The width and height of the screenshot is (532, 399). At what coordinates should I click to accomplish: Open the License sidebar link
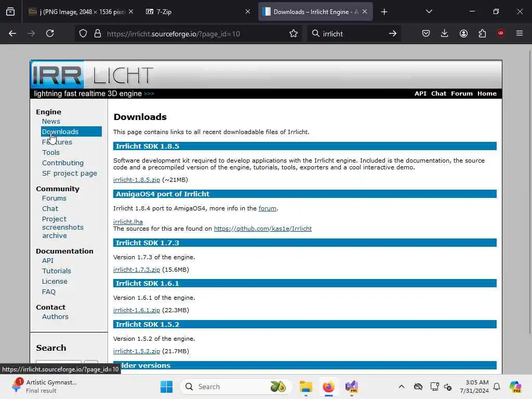click(55, 281)
